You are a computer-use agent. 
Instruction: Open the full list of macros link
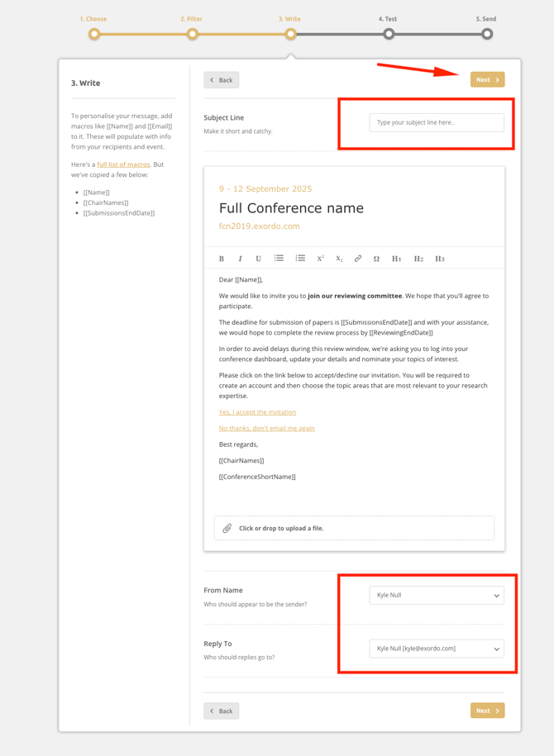[x=123, y=164]
